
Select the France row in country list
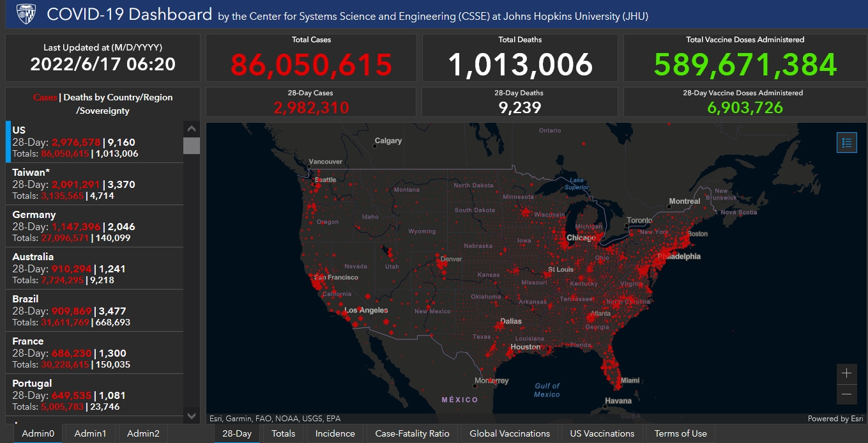pyautogui.click(x=95, y=352)
